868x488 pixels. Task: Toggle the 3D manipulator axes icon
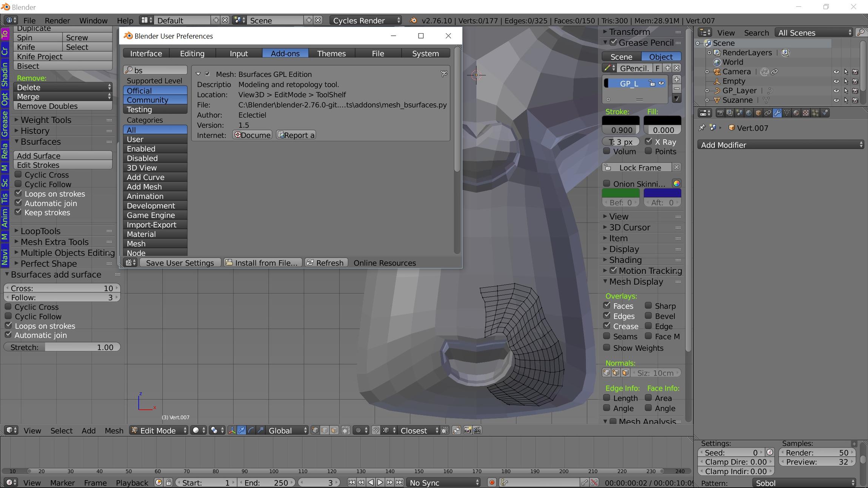click(x=232, y=430)
